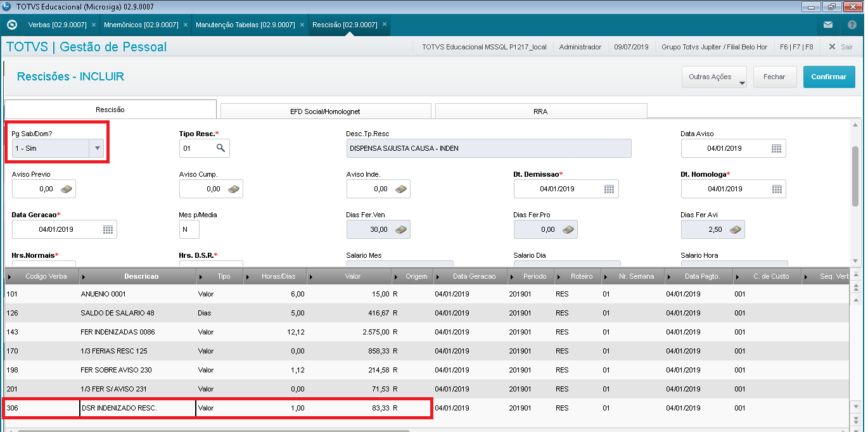Open the Horas/Dias column header arrow

click(x=248, y=277)
